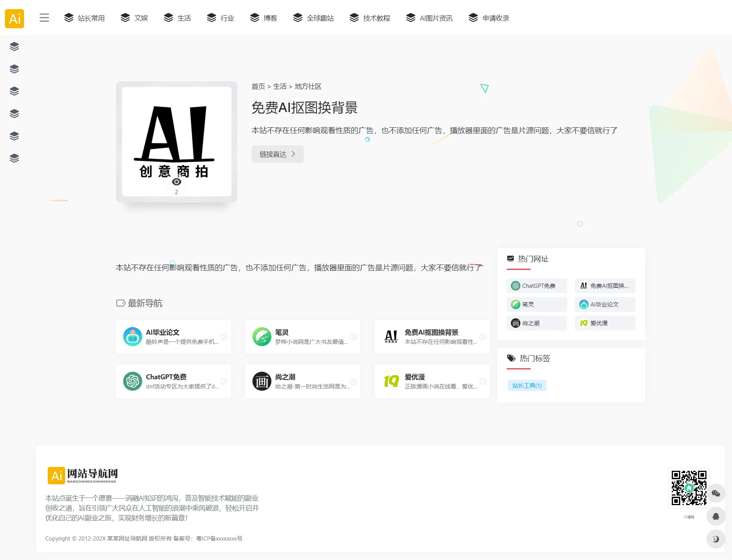Click 生活 breadcrumb link
The height and width of the screenshot is (560, 732).
click(x=279, y=87)
